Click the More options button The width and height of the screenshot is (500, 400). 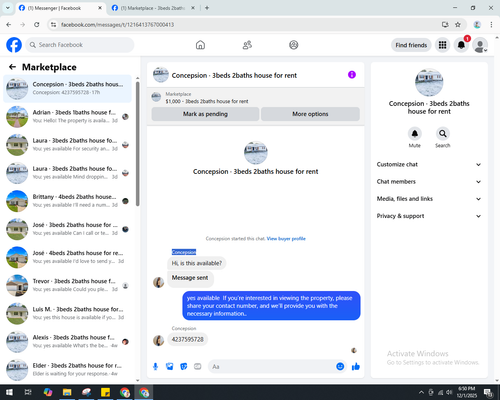point(310,114)
